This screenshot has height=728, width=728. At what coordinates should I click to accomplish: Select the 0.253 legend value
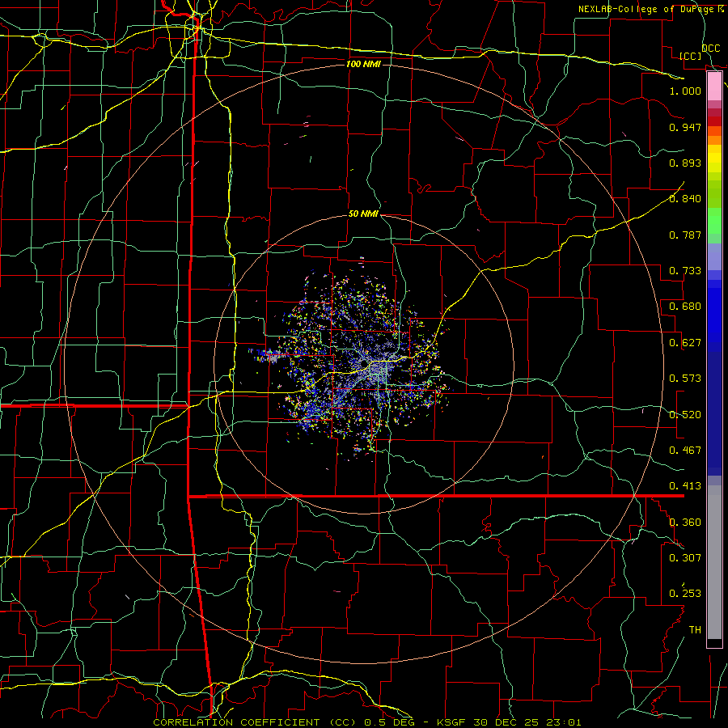click(x=685, y=594)
